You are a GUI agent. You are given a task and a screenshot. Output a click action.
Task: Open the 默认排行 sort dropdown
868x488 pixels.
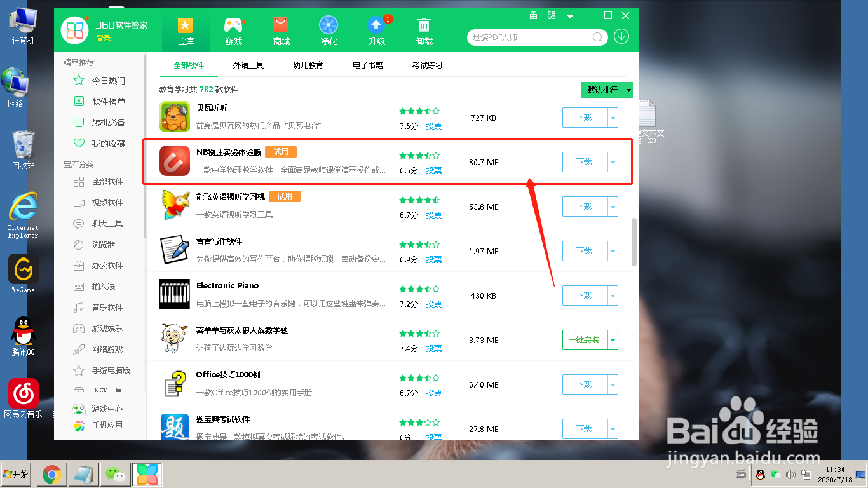(606, 90)
